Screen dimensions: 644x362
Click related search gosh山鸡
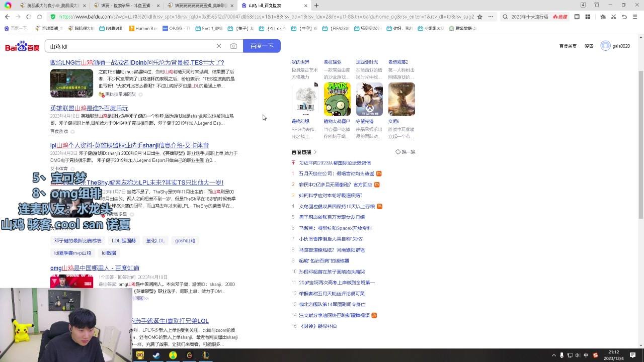point(185,241)
